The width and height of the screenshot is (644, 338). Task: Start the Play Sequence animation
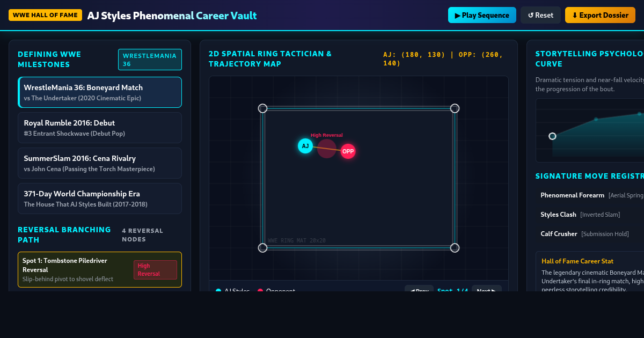[482, 15]
